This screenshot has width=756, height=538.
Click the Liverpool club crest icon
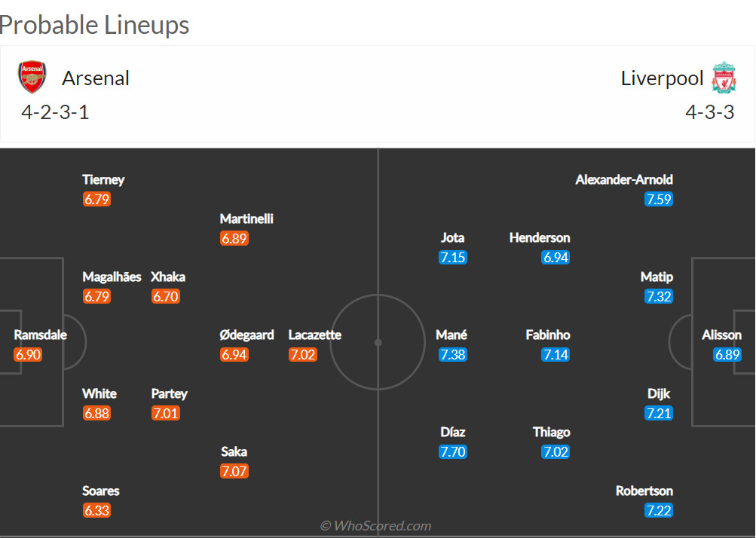(x=724, y=78)
